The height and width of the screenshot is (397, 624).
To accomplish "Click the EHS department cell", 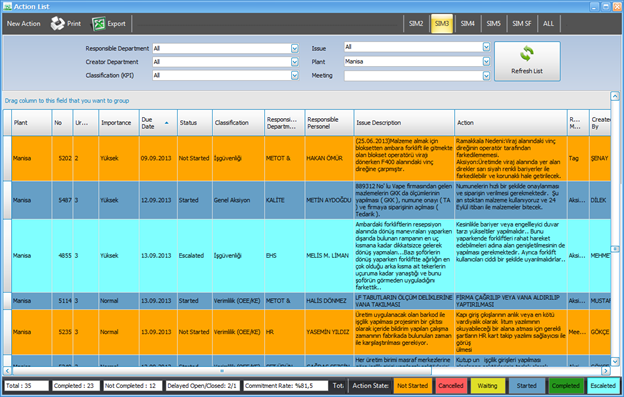I will [285, 255].
